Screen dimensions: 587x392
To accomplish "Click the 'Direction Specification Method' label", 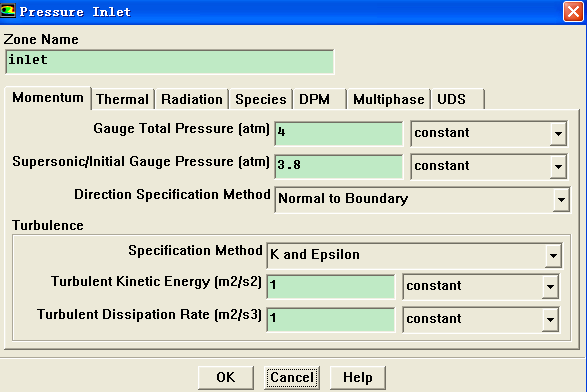I will pyautogui.click(x=172, y=195).
